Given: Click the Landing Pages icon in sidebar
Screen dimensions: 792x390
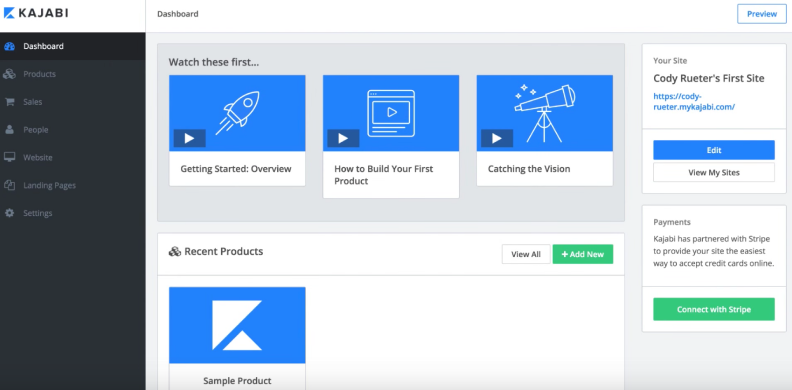Looking at the screenshot, I should coord(9,185).
